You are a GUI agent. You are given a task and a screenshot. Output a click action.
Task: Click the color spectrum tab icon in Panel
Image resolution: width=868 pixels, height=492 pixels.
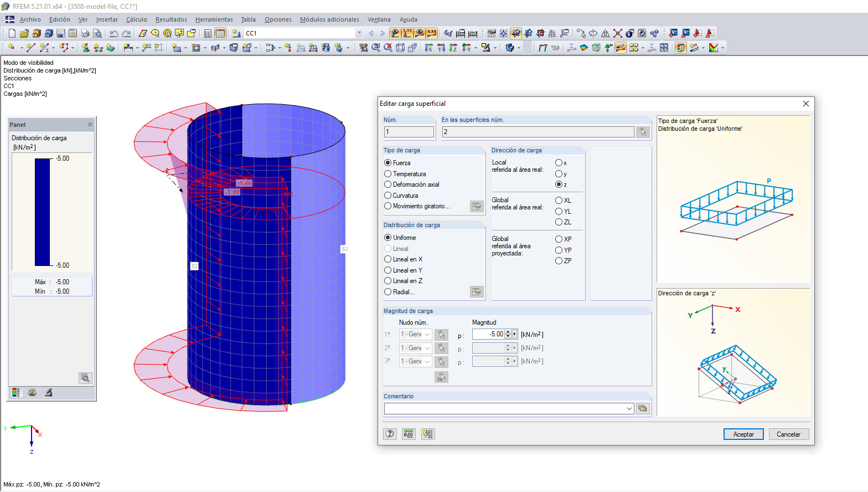(15, 392)
